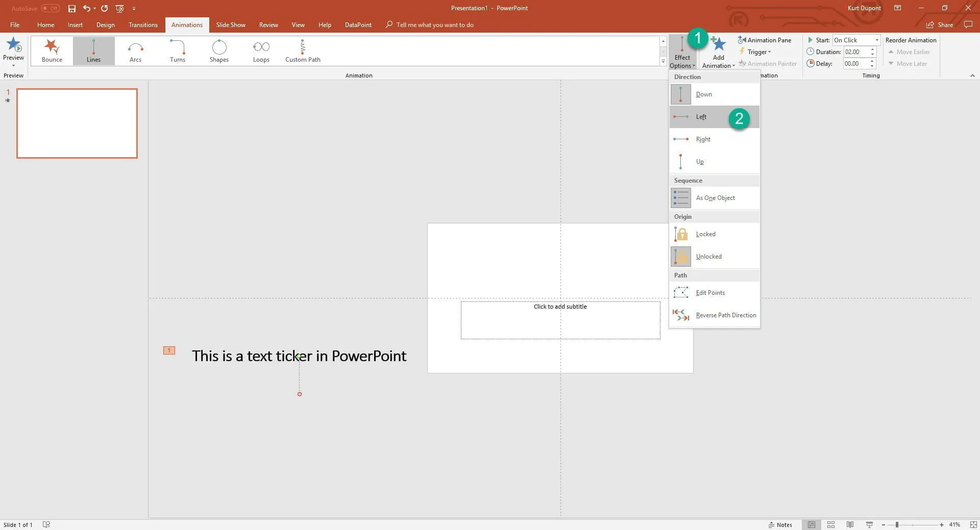Select slide 1 thumbnail
This screenshot has width=980, height=530.
[x=77, y=123]
